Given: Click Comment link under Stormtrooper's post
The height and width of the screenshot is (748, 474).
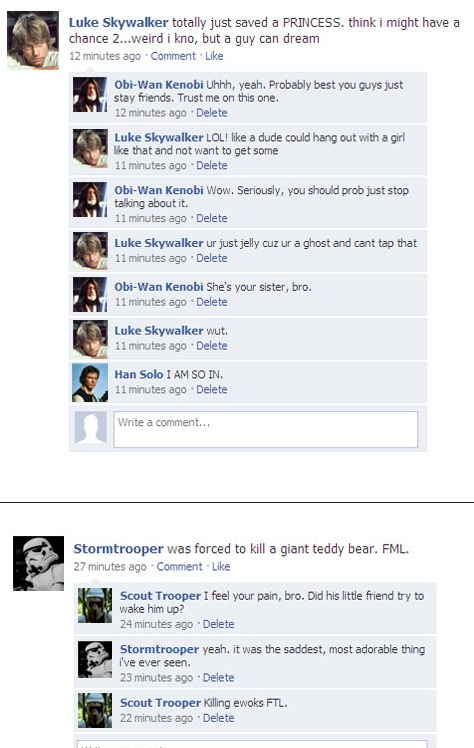Looking at the screenshot, I should (x=179, y=567).
